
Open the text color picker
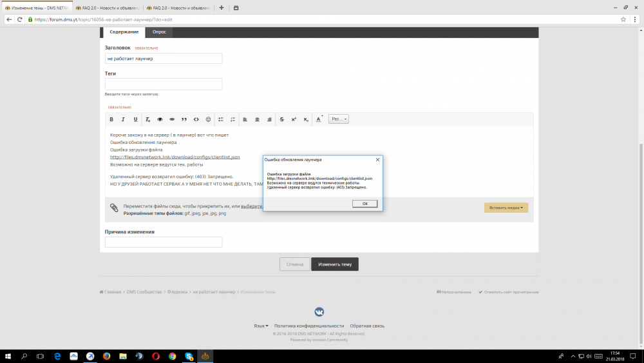(x=319, y=119)
